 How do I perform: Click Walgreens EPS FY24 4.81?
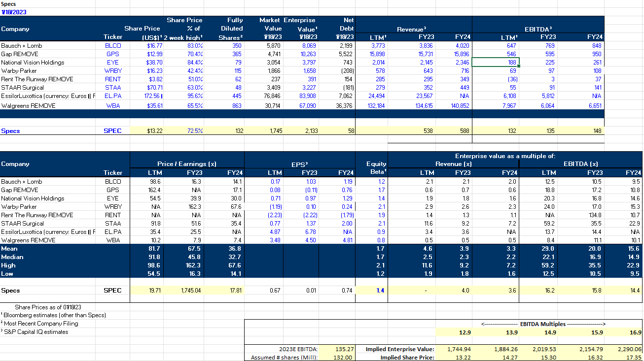(x=348, y=240)
